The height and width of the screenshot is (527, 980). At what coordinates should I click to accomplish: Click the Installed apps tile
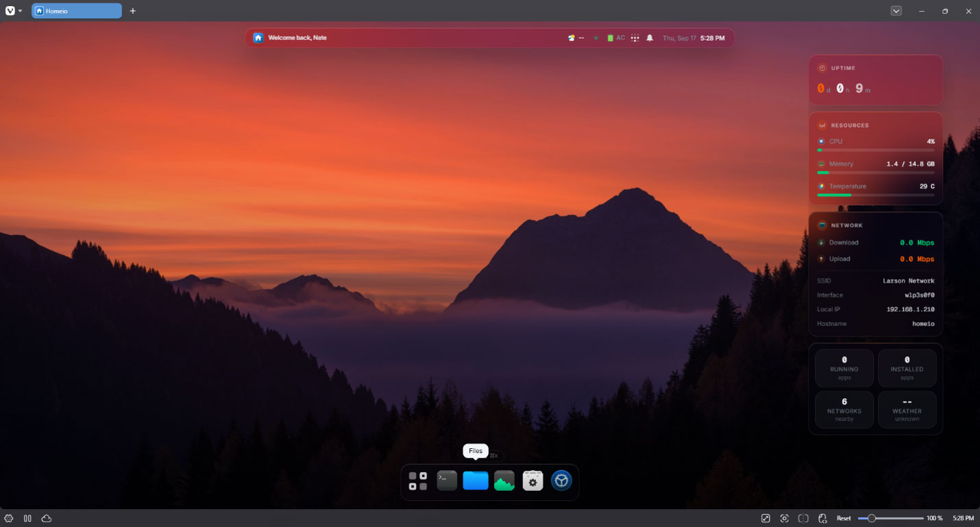[907, 368]
